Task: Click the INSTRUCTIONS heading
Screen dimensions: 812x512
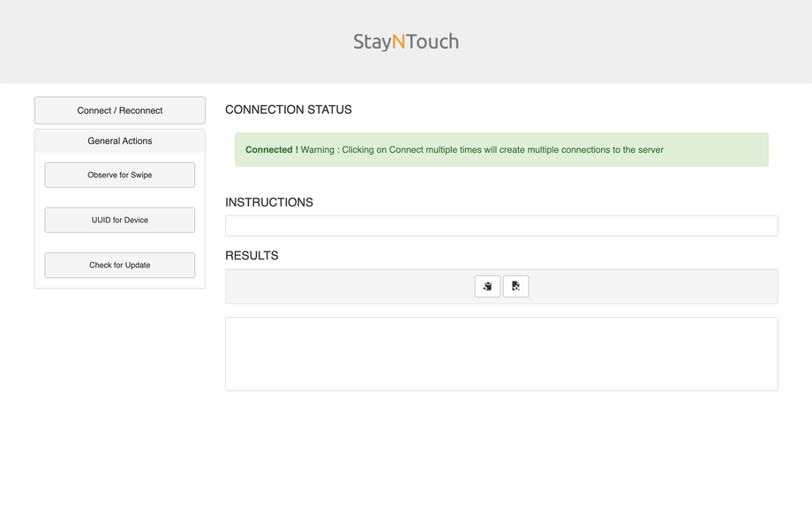Action: tap(269, 202)
